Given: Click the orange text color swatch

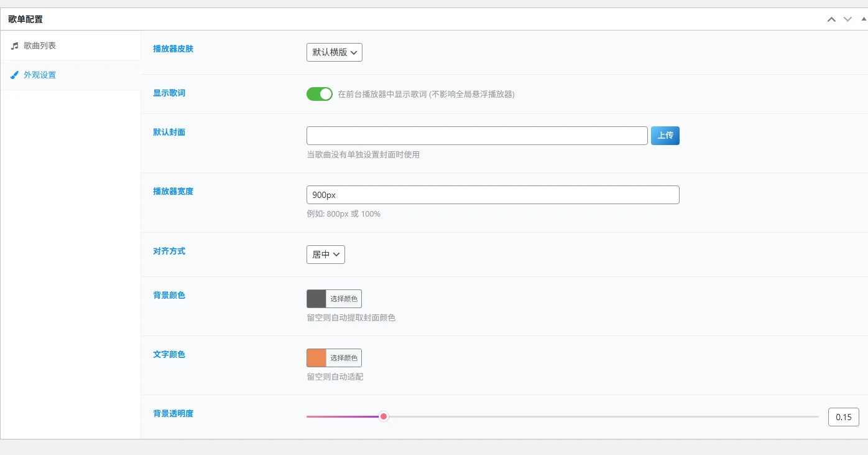Looking at the screenshot, I should coord(315,357).
